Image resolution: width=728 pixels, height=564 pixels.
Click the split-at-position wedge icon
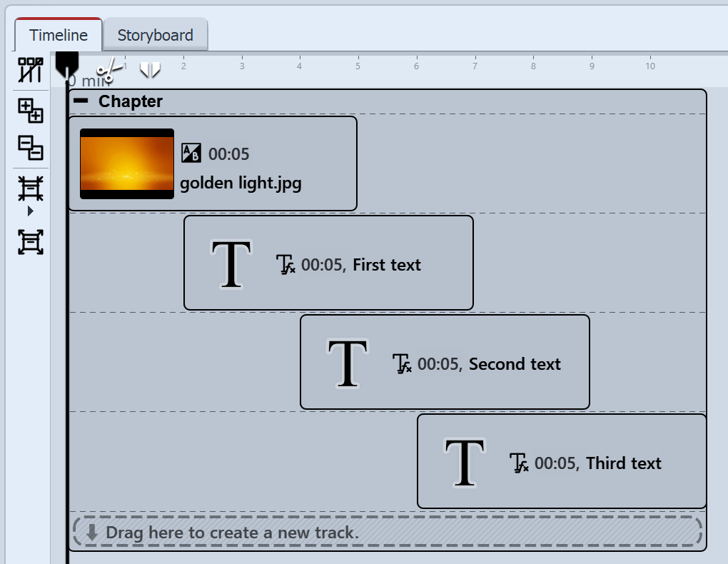pos(150,70)
